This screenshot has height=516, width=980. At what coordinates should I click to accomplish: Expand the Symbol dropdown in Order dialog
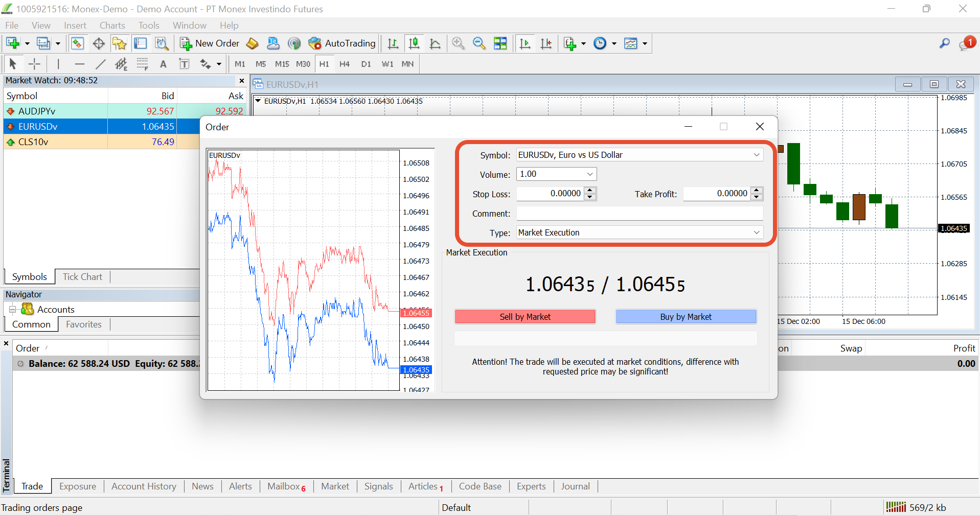click(x=757, y=155)
